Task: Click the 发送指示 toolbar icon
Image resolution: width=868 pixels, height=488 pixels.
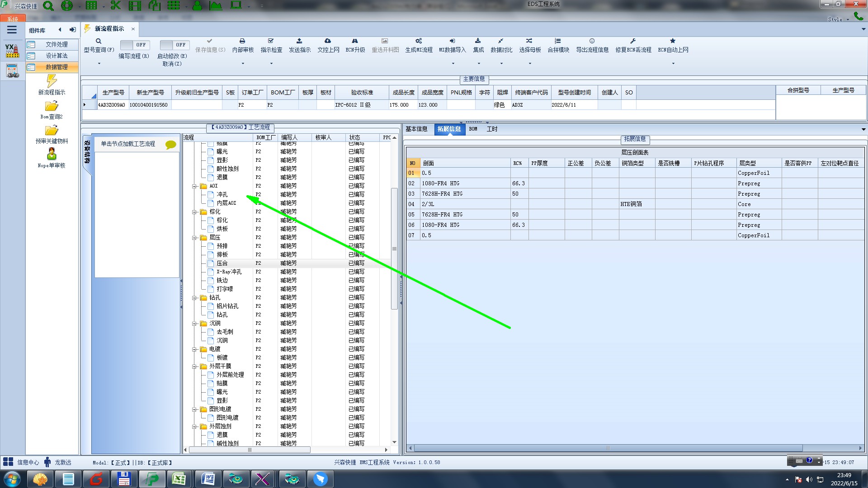Action: (x=299, y=41)
